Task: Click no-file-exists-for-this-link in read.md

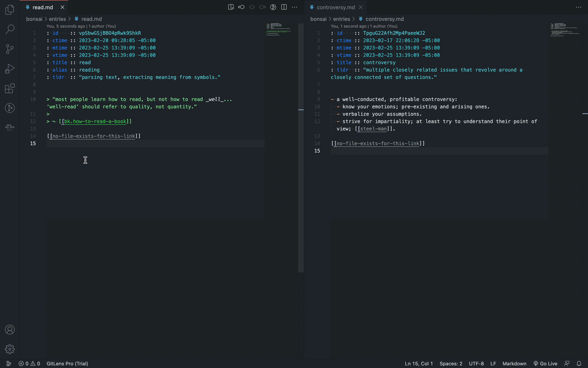Action: point(94,136)
